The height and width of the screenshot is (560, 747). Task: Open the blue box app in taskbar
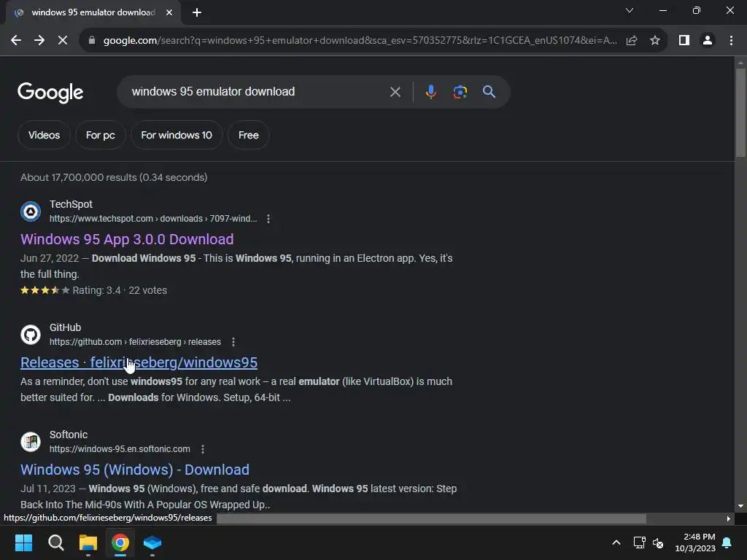pos(152,542)
